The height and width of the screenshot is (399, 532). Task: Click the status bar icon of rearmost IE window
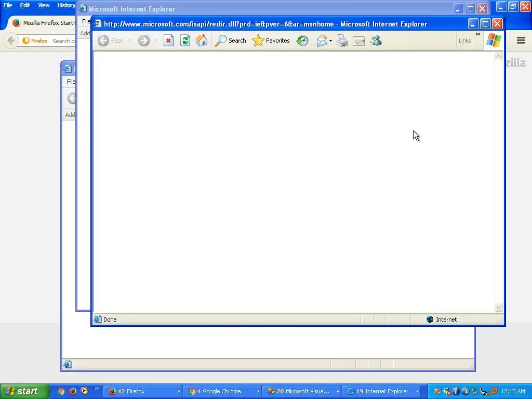tap(68, 364)
